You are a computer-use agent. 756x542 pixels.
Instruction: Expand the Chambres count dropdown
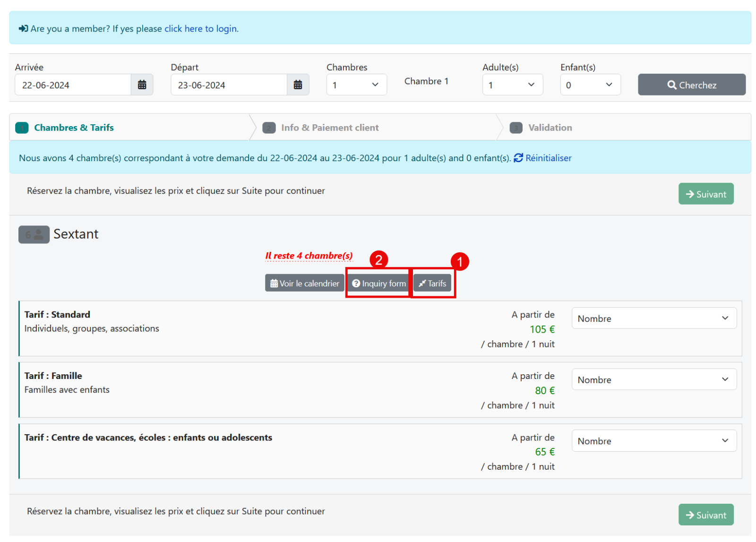[x=356, y=85]
